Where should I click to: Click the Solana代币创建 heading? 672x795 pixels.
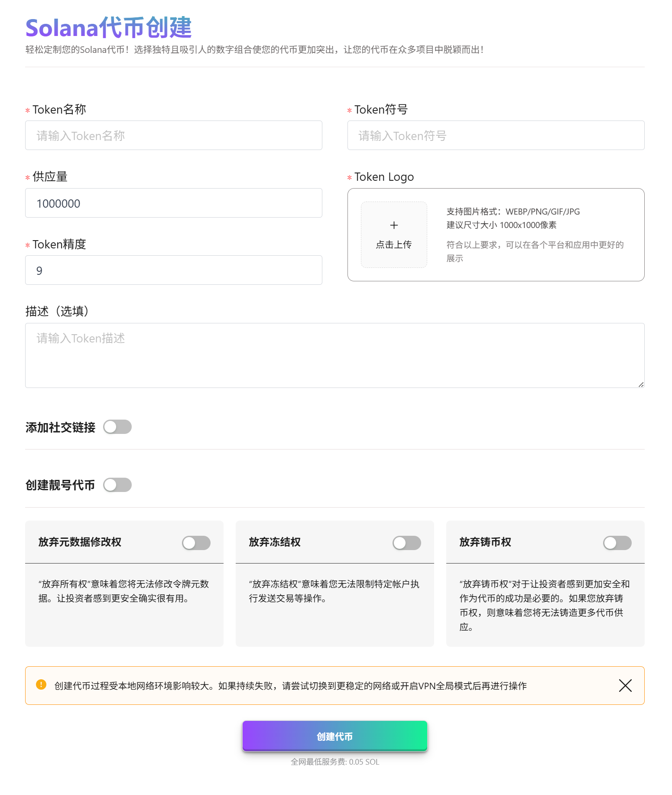(108, 27)
